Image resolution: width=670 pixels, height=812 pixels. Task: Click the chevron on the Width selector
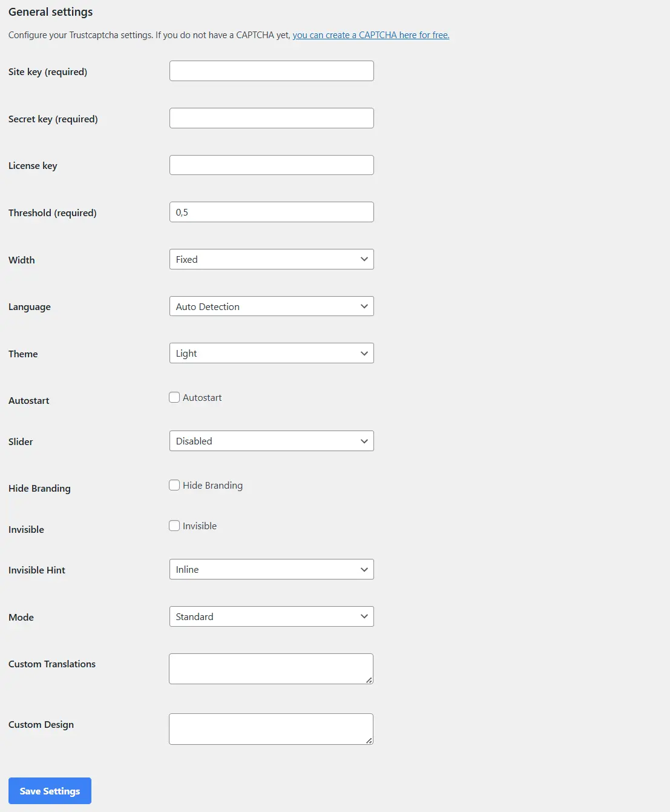click(x=364, y=259)
